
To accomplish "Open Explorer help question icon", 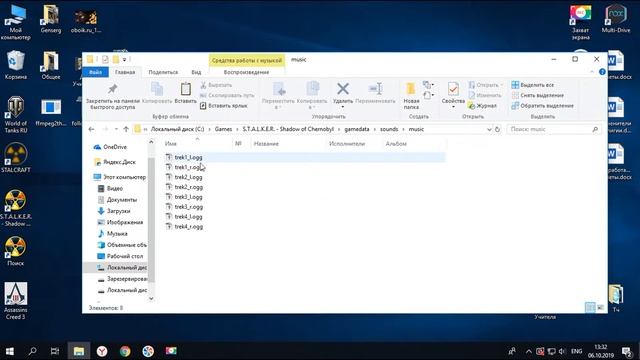I will tap(602, 72).
